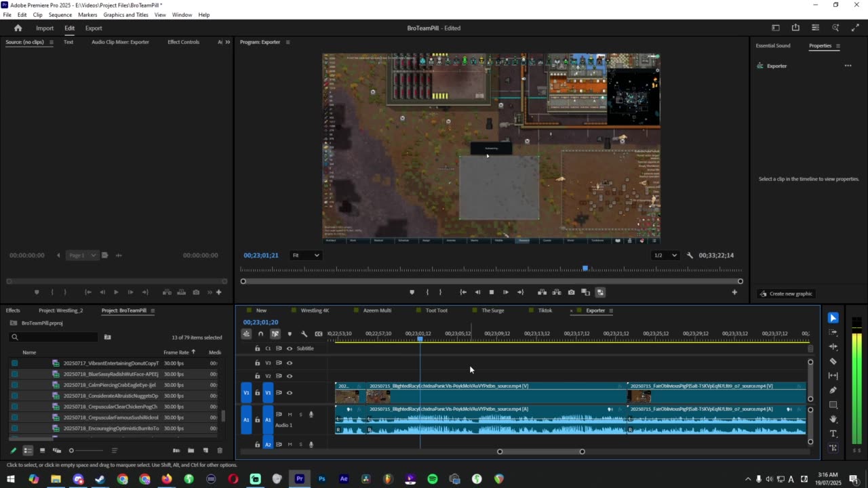Open timeline display settings wrench
868x488 pixels.
[304, 333]
